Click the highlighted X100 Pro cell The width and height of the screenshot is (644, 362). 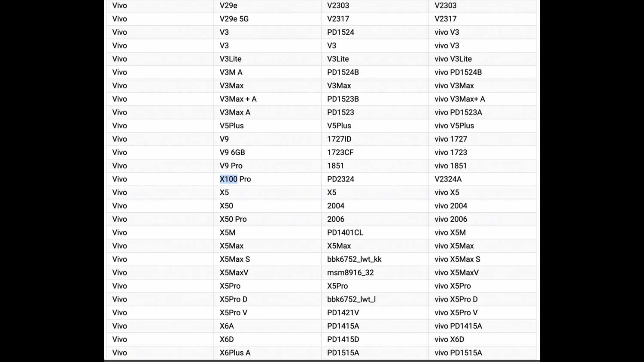235,179
